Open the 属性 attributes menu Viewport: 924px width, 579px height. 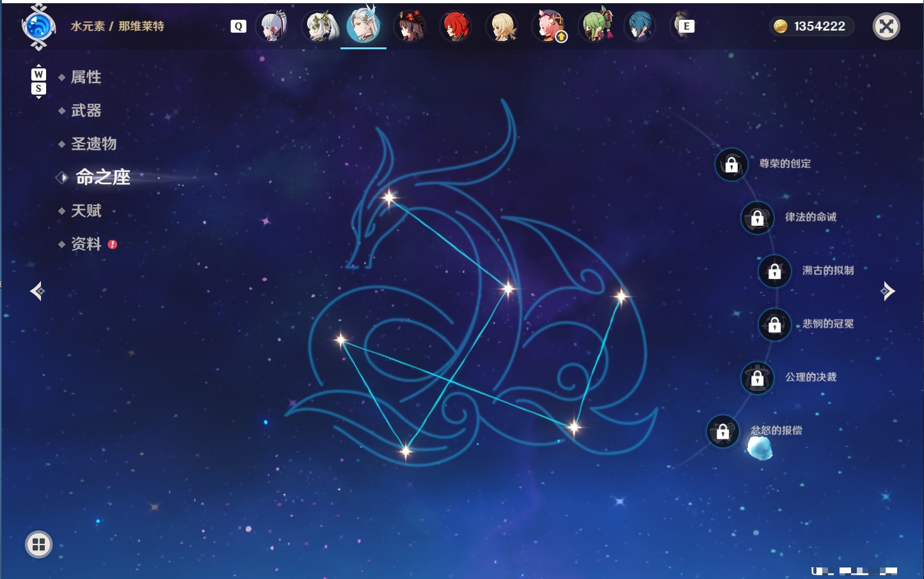86,77
